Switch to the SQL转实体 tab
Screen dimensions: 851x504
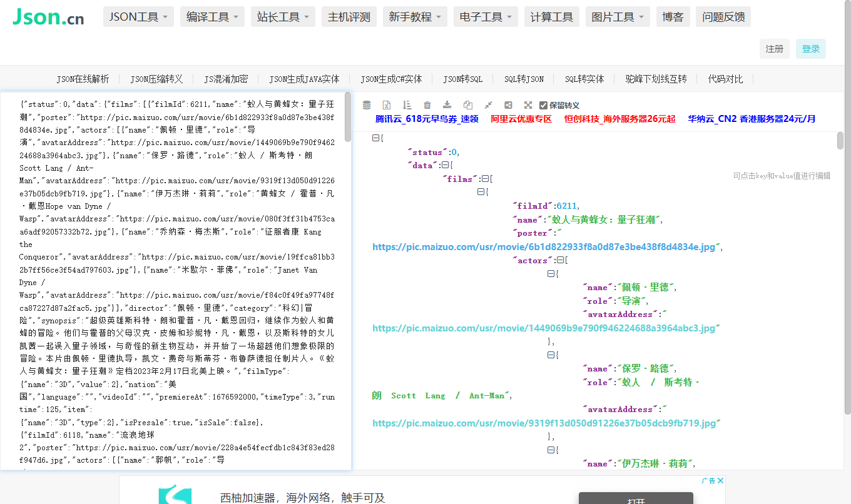584,79
